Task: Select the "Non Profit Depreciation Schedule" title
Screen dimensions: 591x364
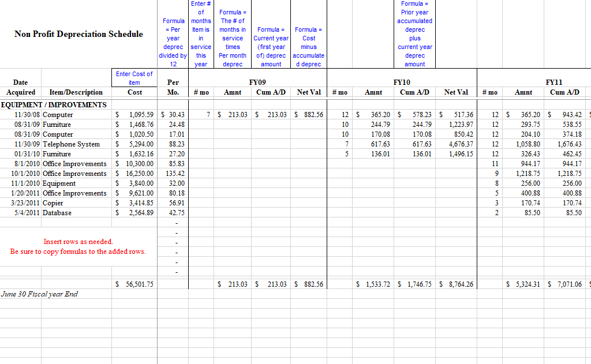Action: click(78, 34)
